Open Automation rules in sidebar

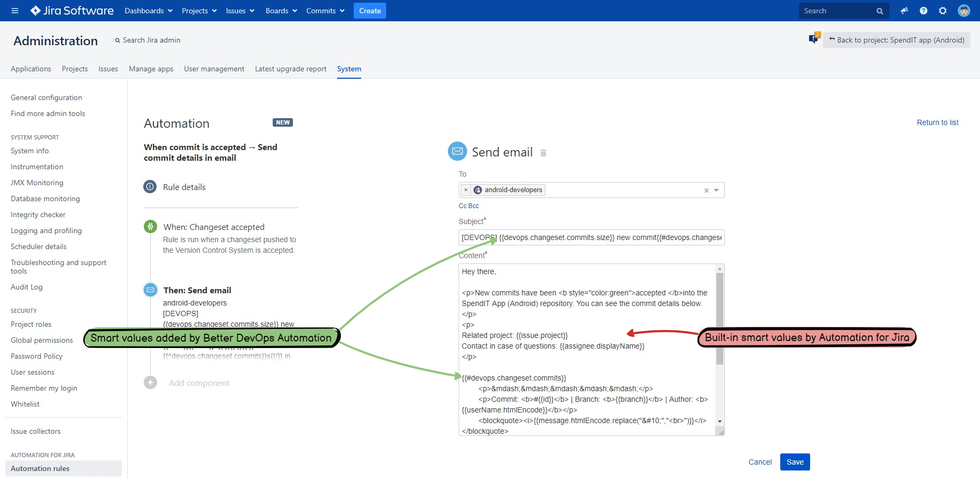pyautogui.click(x=63, y=468)
